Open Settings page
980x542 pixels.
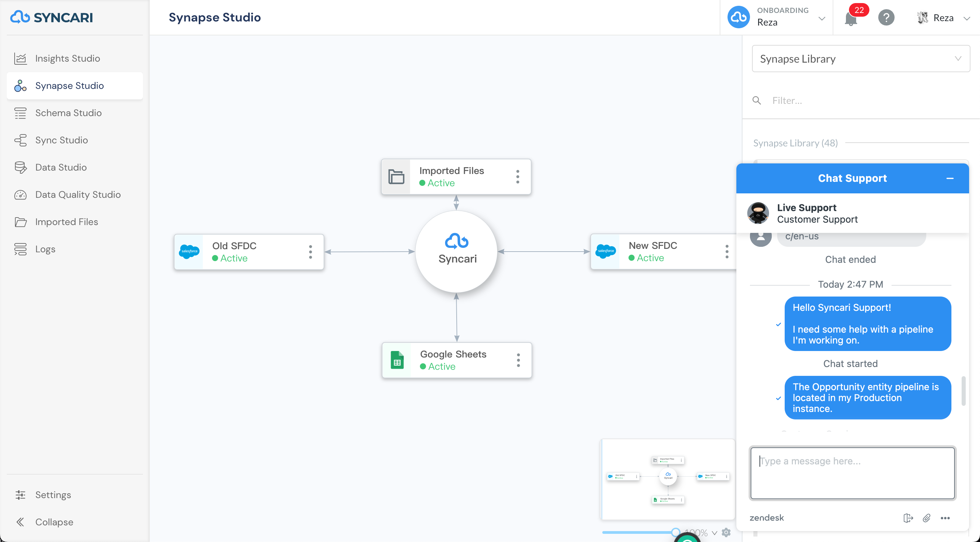tap(75, 495)
